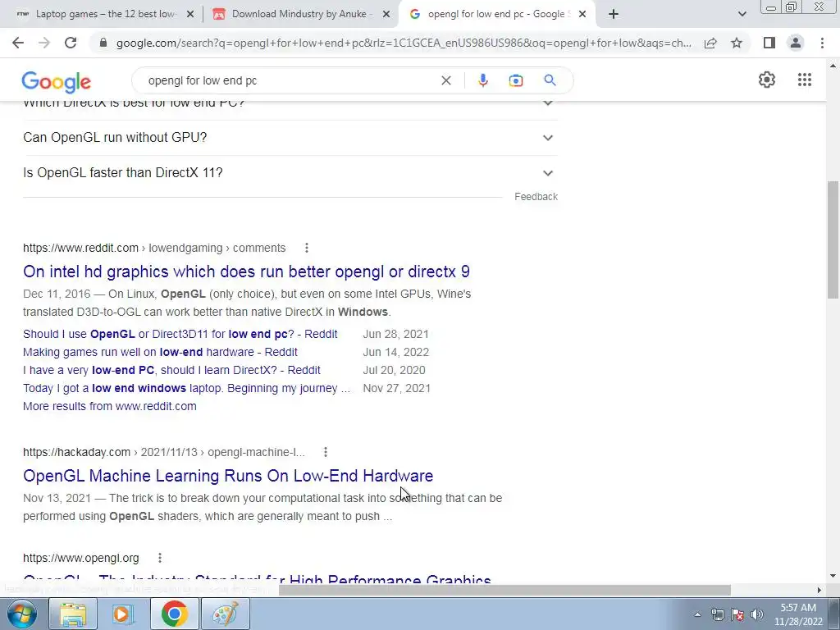Reload the current page

click(71, 43)
